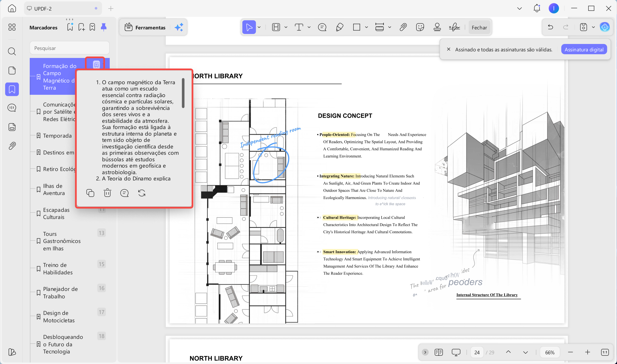Select the Design de Motocicletas bookmark
The height and width of the screenshot is (364, 617).
click(59, 317)
